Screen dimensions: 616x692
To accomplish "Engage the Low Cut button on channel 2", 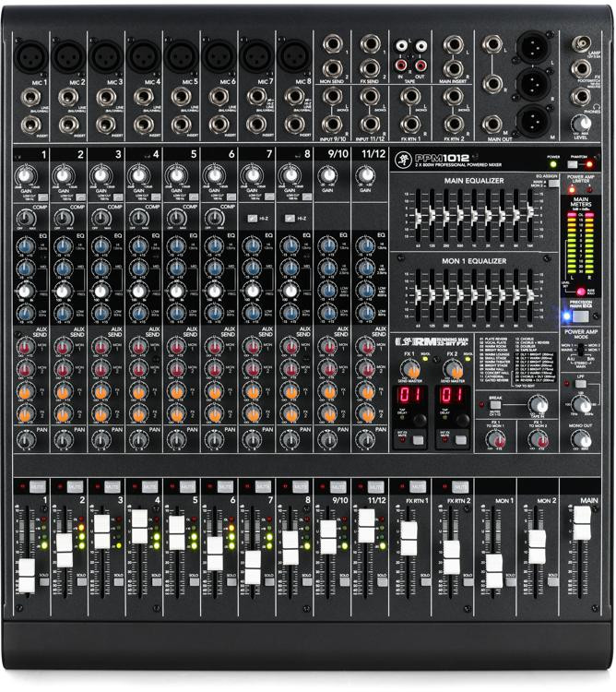I will click(x=80, y=197).
